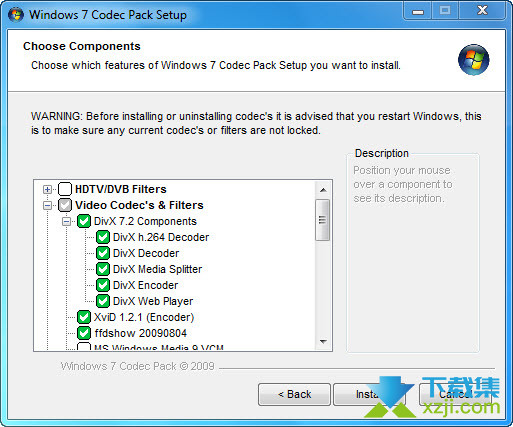Go back with the < Back button
Screen dimensions: 513x427
click(x=294, y=394)
